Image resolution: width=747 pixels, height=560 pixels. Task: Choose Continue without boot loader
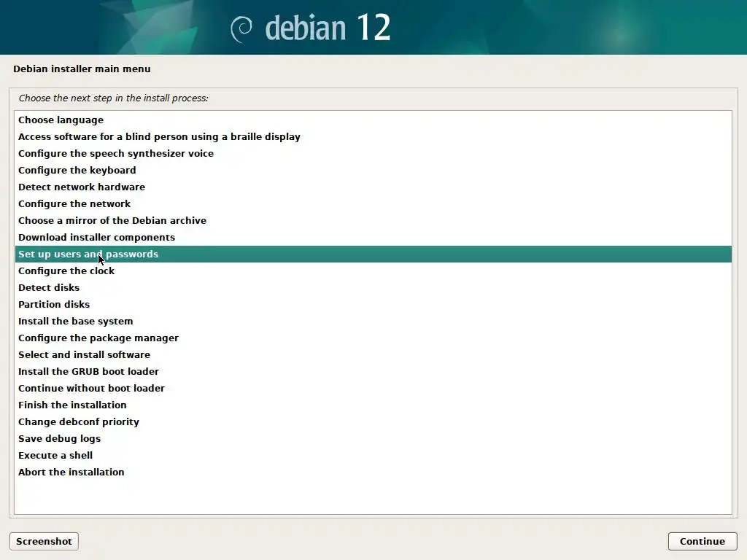[x=373, y=388]
